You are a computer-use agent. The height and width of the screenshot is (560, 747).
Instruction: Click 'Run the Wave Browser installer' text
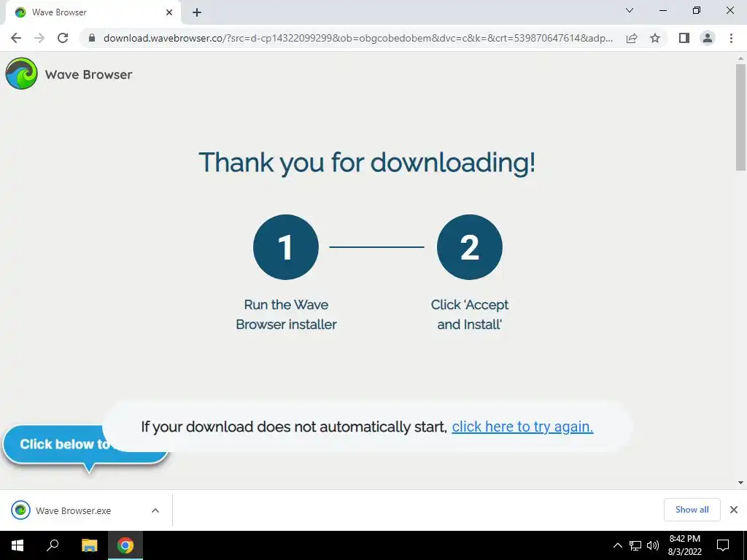click(x=286, y=314)
